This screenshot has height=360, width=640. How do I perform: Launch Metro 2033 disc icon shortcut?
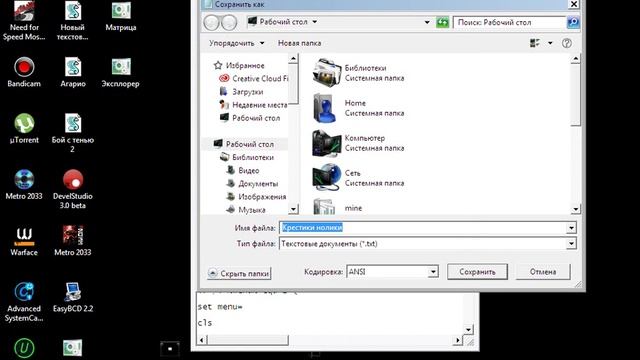pos(24,185)
